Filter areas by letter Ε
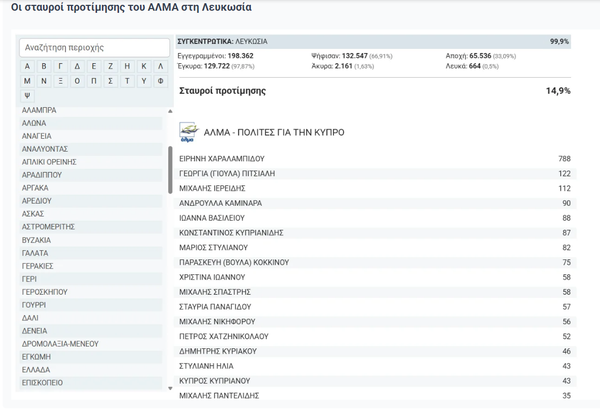The height and width of the screenshot is (419, 600). pyautogui.click(x=94, y=67)
